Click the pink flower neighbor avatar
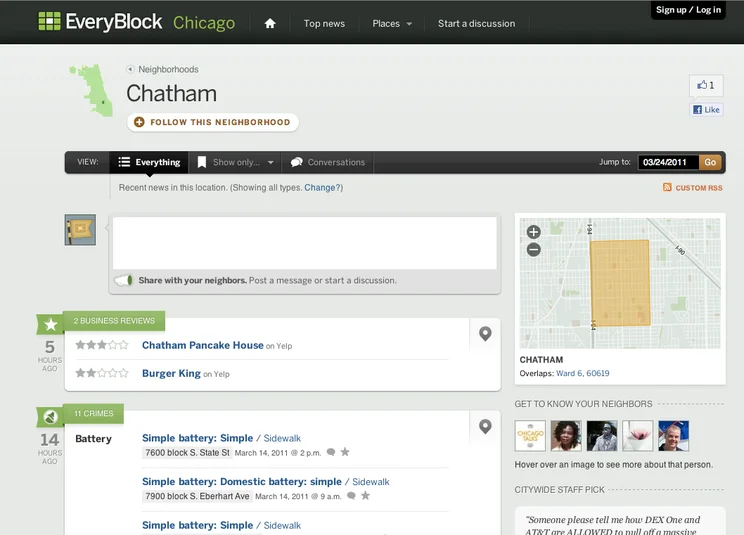The image size is (744, 535). [638, 435]
